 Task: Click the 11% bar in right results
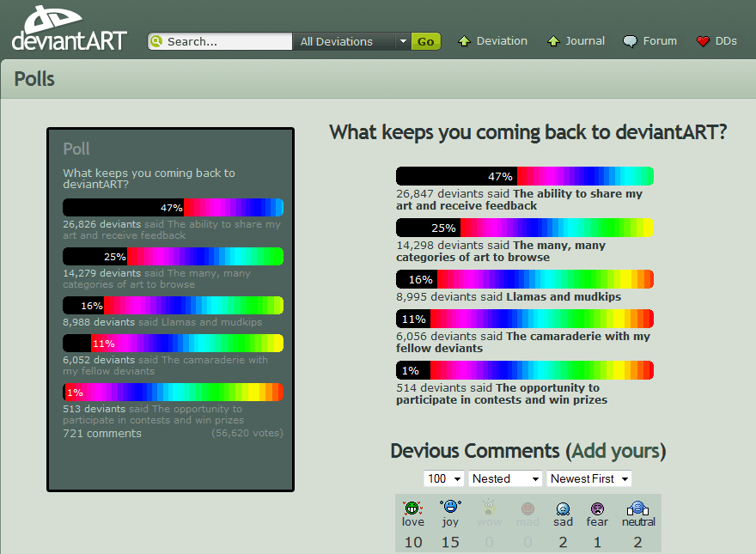[525, 319]
